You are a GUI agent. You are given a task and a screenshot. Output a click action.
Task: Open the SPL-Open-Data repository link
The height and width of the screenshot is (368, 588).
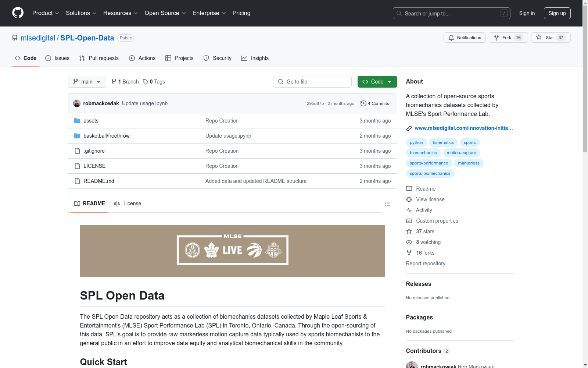point(87,38)
